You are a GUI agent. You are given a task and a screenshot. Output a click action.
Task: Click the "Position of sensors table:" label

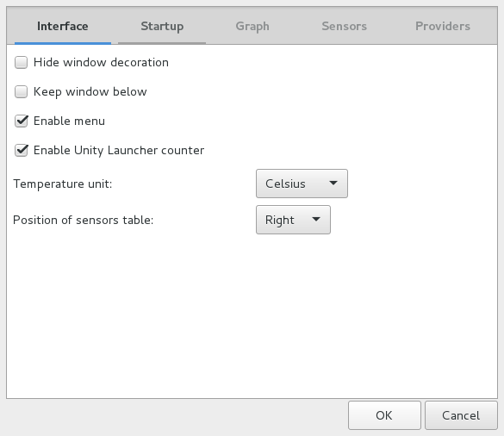point(84,221)
